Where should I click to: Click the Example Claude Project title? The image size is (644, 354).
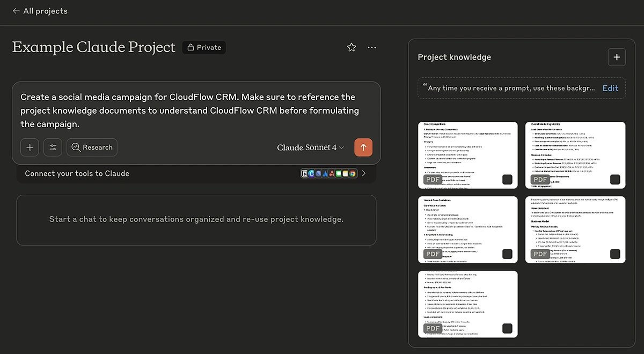click(x=93, y=47)
